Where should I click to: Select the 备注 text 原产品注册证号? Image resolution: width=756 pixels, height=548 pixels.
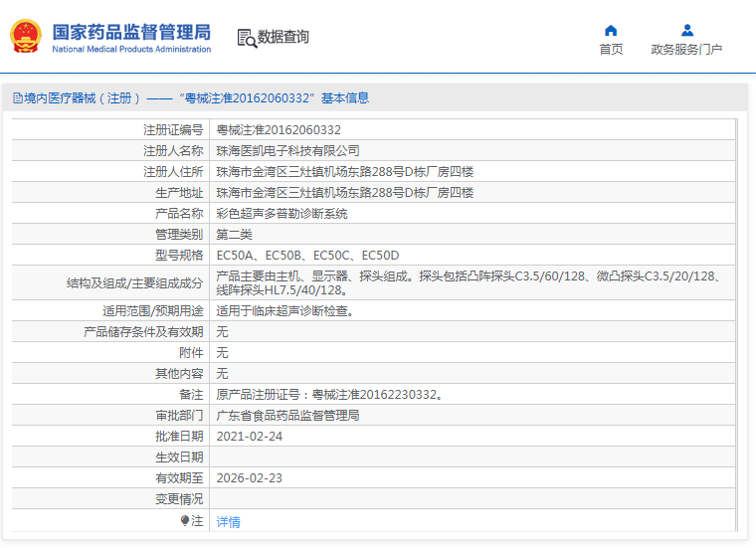[330, 395]
